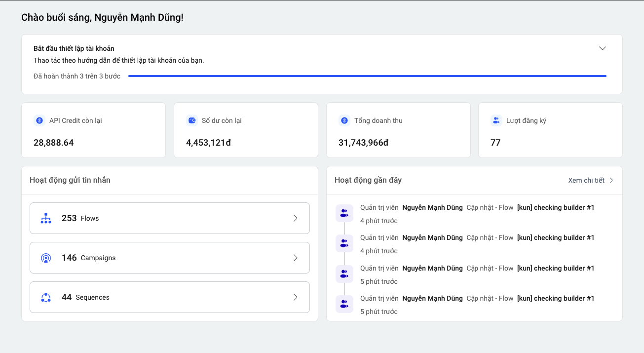Viewport: 644px width, 353px height.
Task: Open Flows via its right arrow
Action: click(295, 218)
